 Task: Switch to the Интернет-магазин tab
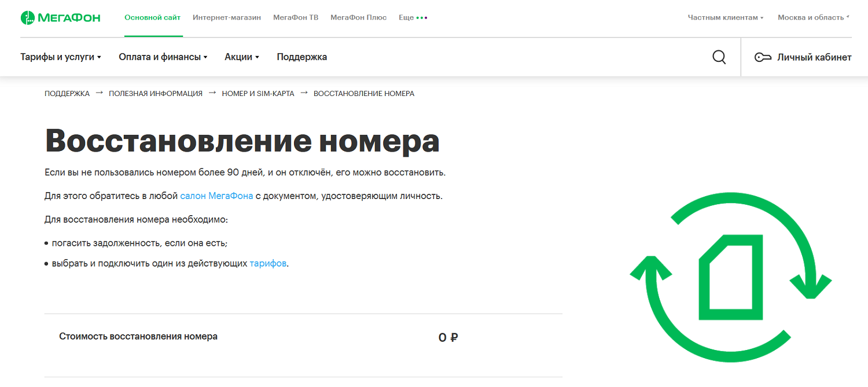tap(227, 17)
